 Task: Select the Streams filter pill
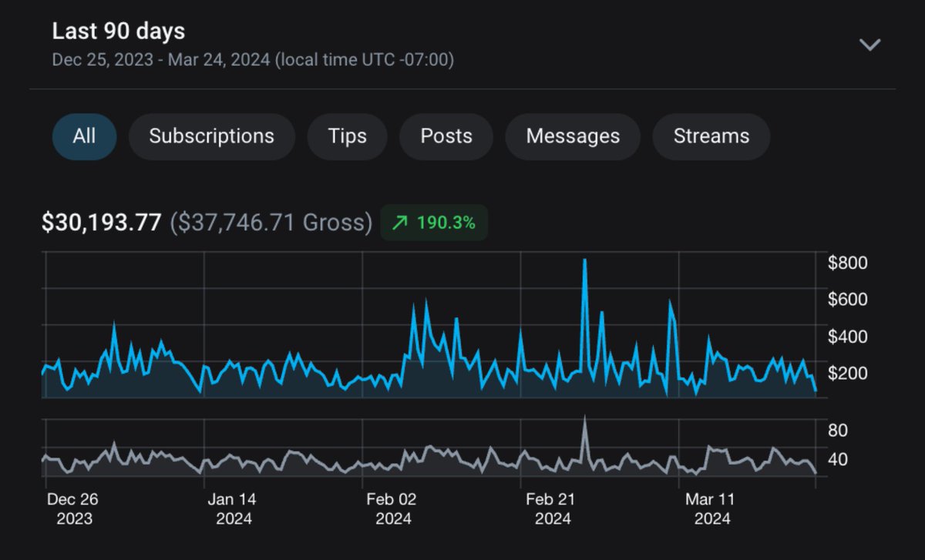click(711, 136)
